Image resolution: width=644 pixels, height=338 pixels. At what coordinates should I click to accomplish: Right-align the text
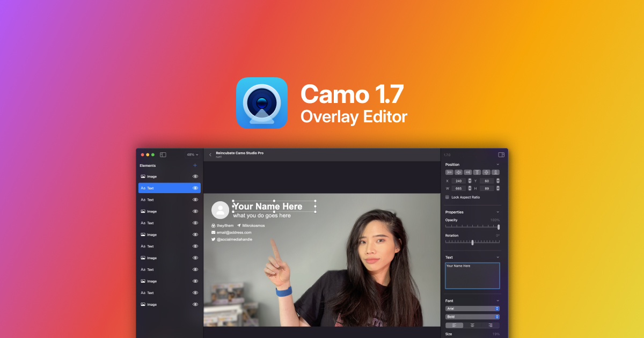click(490, 325)
